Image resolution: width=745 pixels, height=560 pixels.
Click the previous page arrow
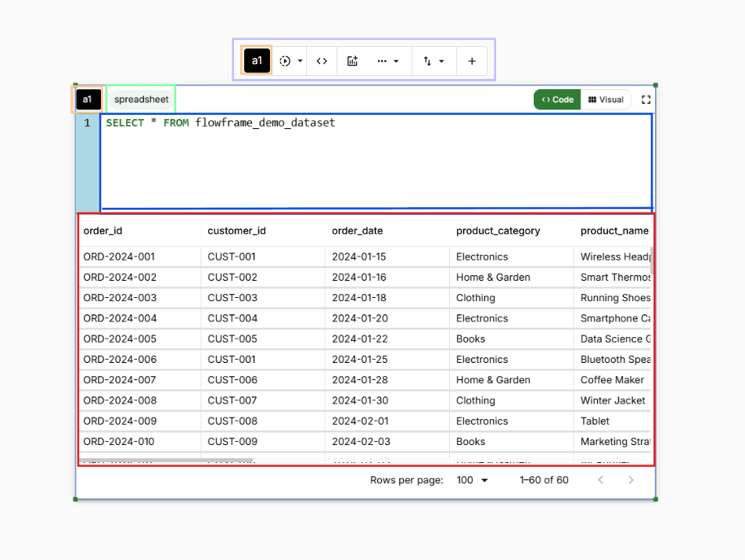pyautogui.click(x=600, y=479)
